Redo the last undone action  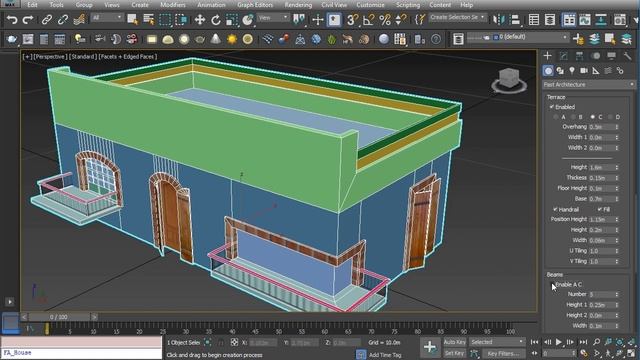point(28,19)
